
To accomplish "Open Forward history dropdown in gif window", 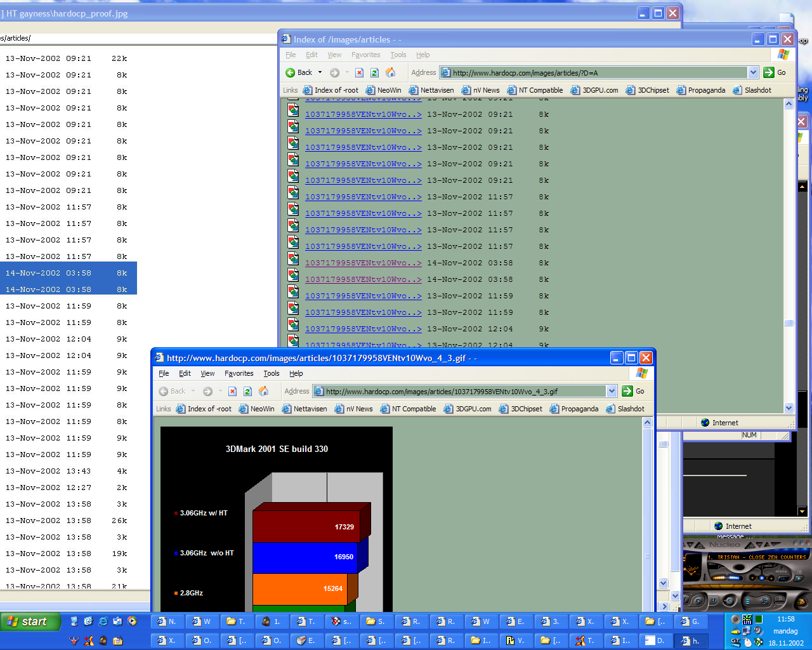I will click(220, 391).
